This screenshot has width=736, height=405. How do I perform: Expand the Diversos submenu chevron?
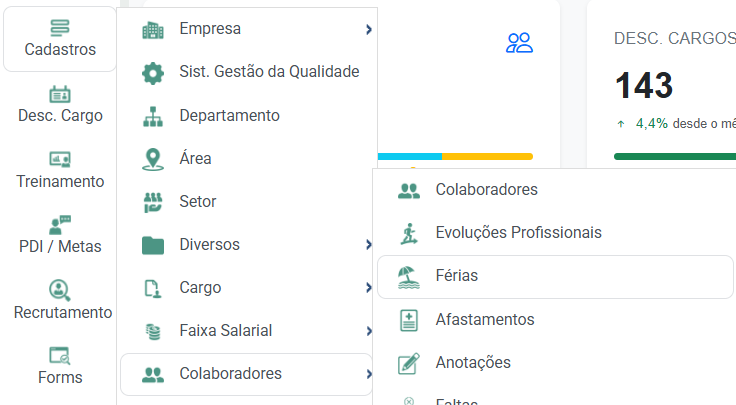tap(369, 245)
